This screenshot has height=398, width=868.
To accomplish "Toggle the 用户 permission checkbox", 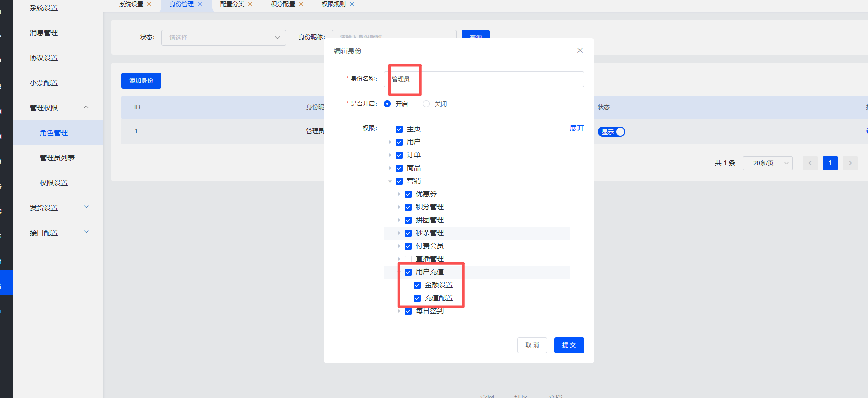I will 399,142.
